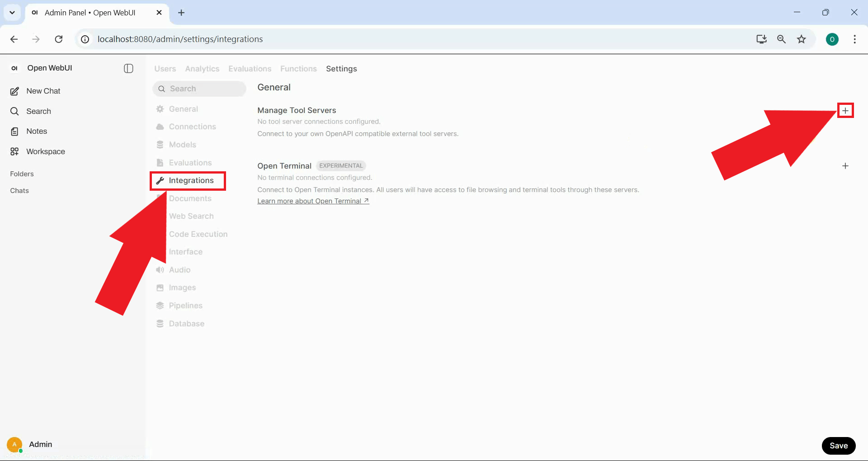The image size is (868, 461).
Task: Open the top Evaluations tab
Action: [x=250, y=69]
